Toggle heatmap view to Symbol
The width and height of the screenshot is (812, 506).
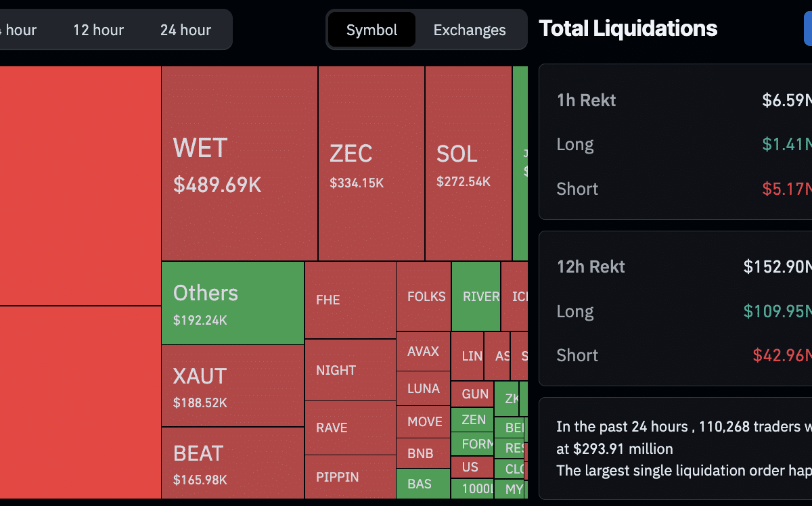(x=371, y=30)
